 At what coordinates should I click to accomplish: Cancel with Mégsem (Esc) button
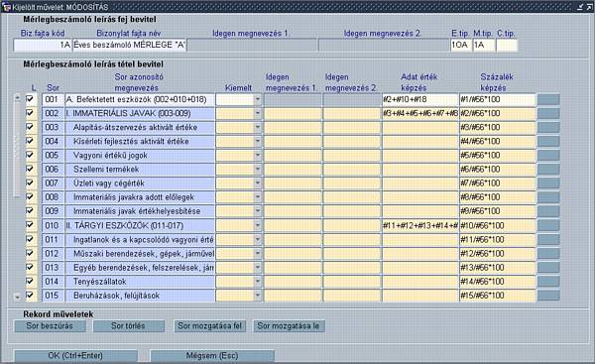212,356
